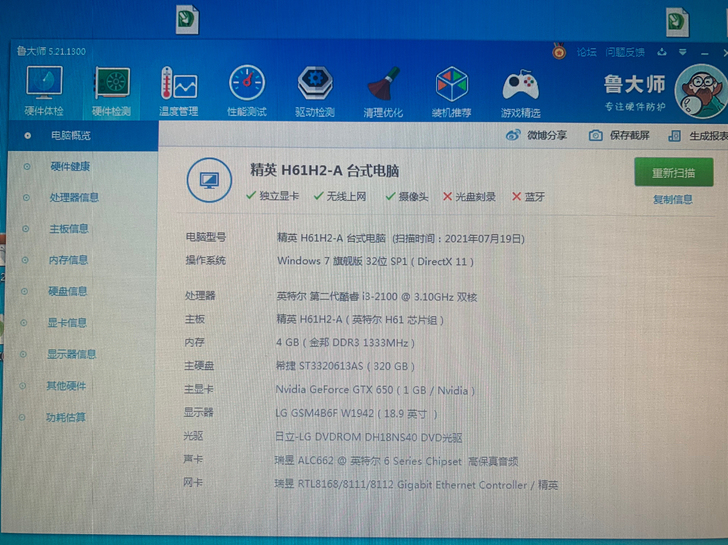Click 无线上网 checkmark feature
728x545 pixels.
tap(340, 196)
